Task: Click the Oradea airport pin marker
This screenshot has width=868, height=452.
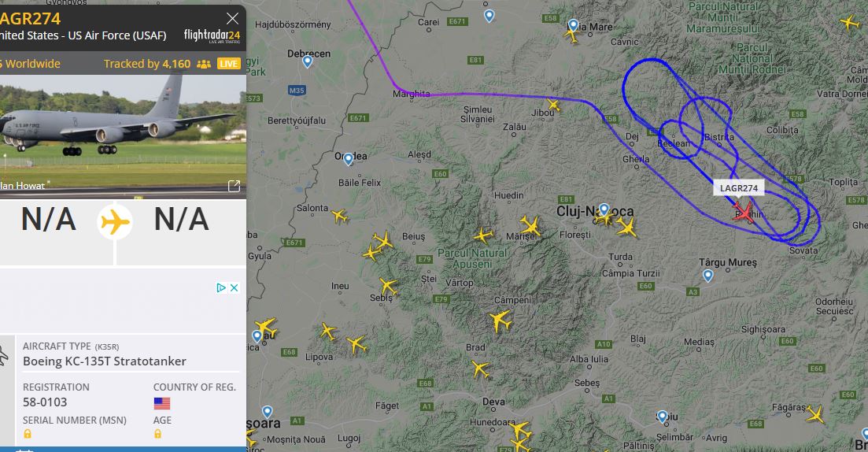Action: 348,160
